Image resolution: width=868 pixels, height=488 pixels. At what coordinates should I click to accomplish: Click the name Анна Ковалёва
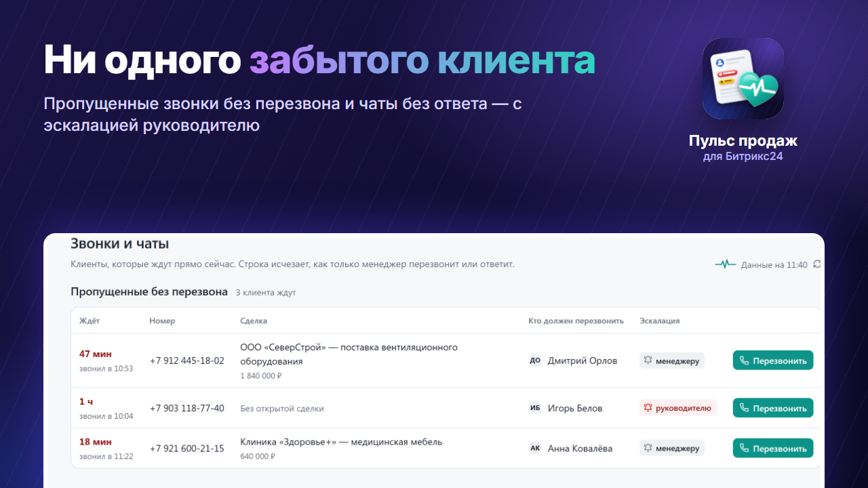click(x=580, y=448)
